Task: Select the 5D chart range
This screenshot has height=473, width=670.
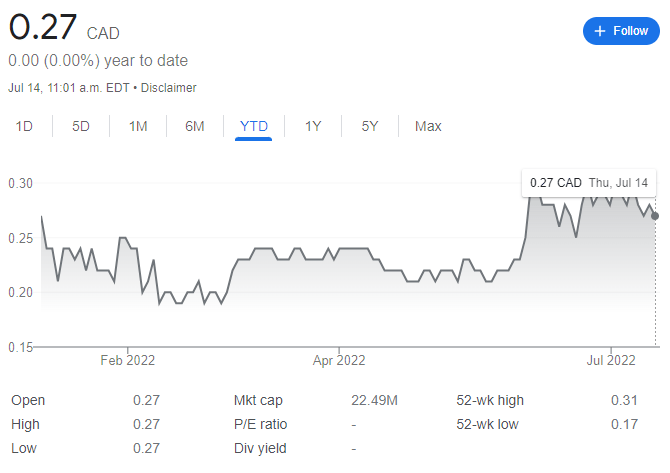Action: pyautogui.click(x=81, y=126)
